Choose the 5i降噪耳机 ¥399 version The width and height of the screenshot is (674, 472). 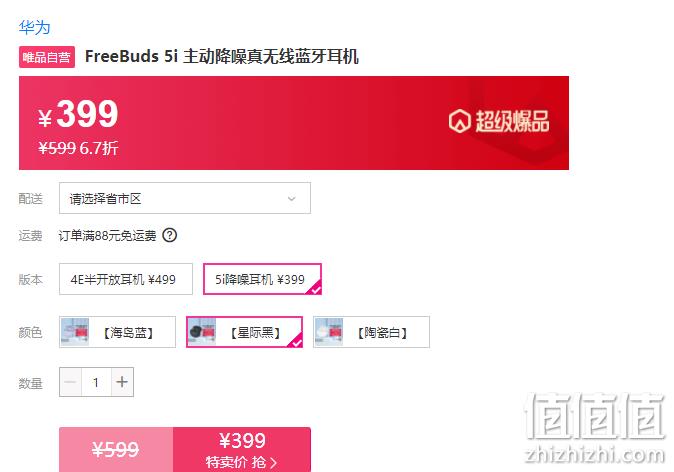click(x=262, y=279)
